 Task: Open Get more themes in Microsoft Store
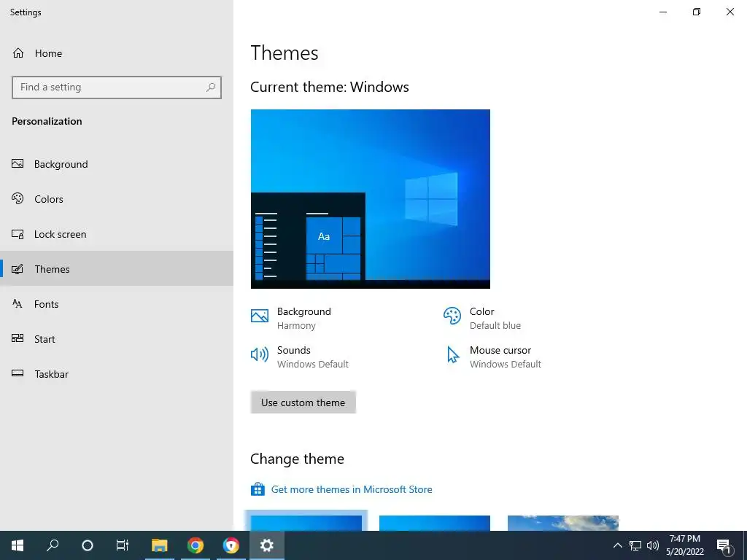(x=352, y=489)
